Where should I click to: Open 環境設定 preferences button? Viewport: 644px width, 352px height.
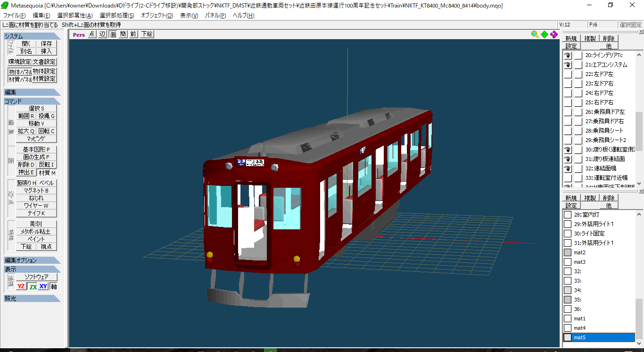coord(20,62)
